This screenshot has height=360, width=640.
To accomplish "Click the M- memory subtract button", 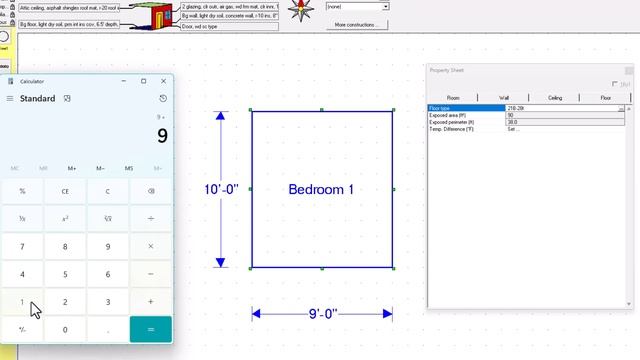I will point(100,168).
